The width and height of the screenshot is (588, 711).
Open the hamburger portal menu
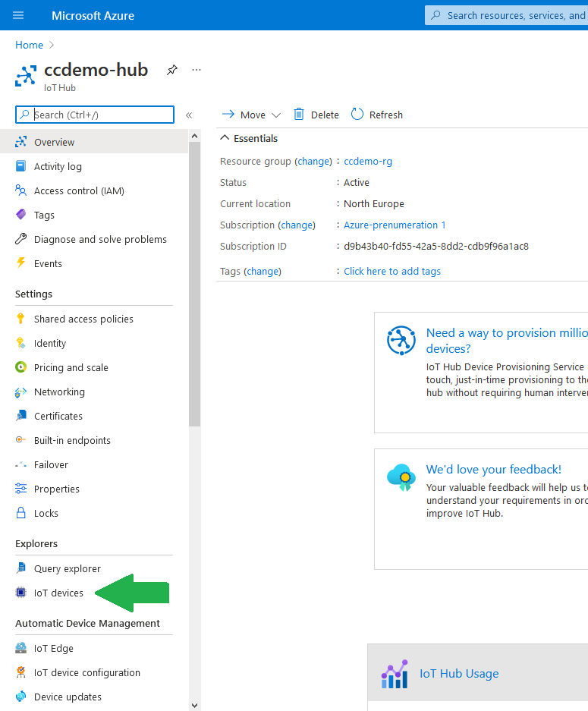(18, 15)
